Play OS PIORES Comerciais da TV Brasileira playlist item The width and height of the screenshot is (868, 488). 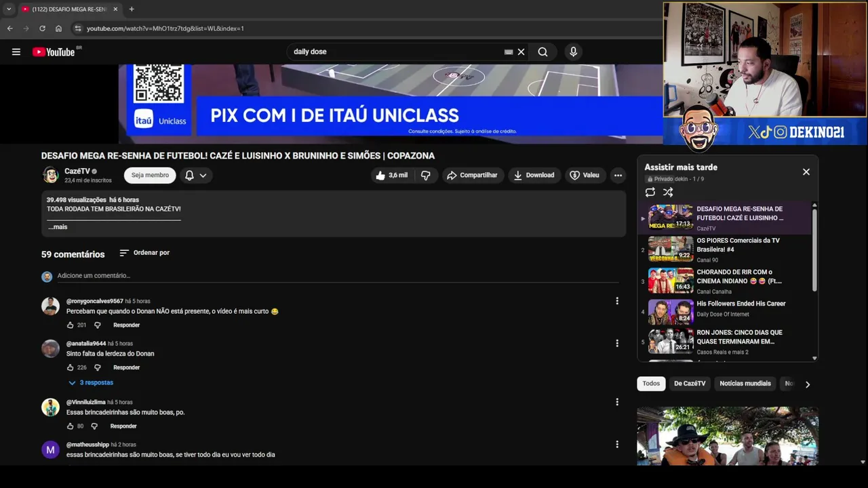click(724, 249)
